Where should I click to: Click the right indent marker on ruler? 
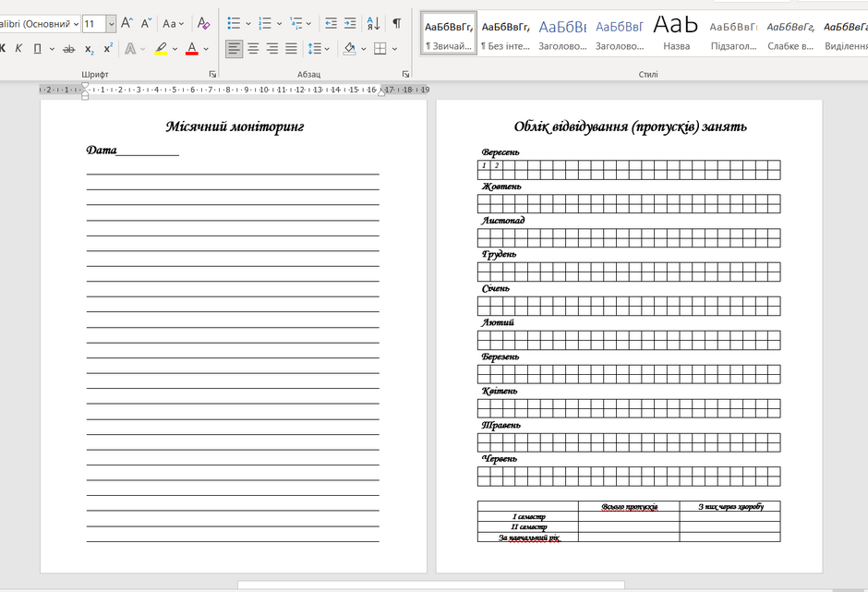click(x=381, y=93)
